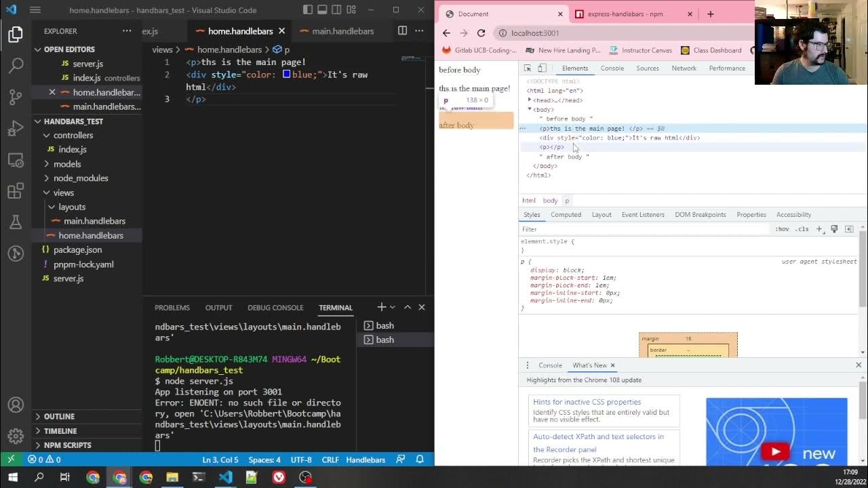Screen dimensions: 868x488
Task: Open the Testing flask view
Action: click(x=16, y=222)
